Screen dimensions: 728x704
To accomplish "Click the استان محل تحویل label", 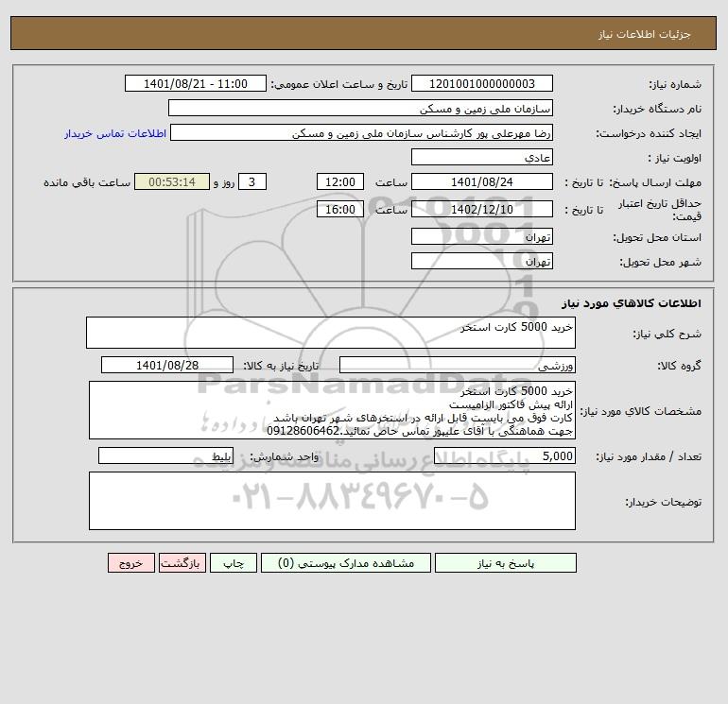I will tap(657, 237).
